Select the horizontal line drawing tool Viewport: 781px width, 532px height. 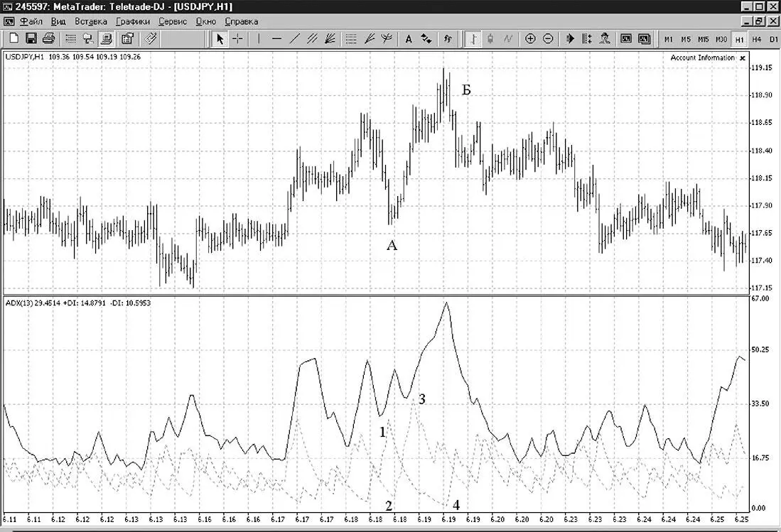pos(277,38)
